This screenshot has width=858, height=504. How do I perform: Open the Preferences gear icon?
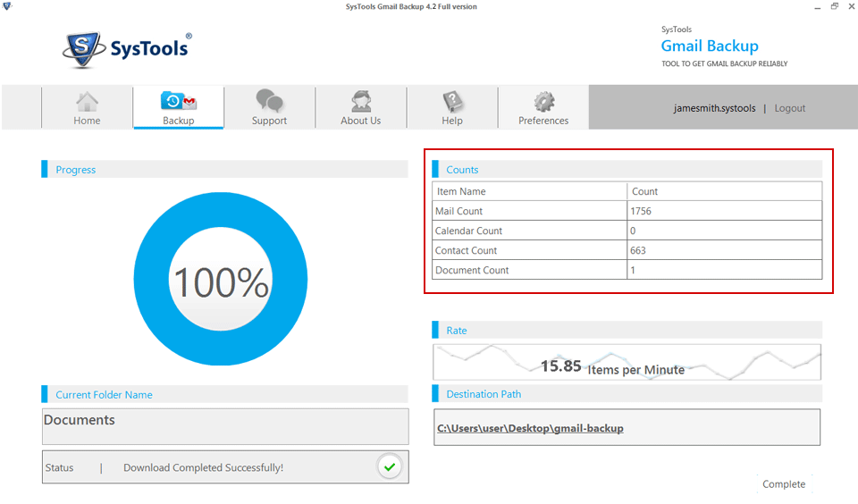click(544, 102)
